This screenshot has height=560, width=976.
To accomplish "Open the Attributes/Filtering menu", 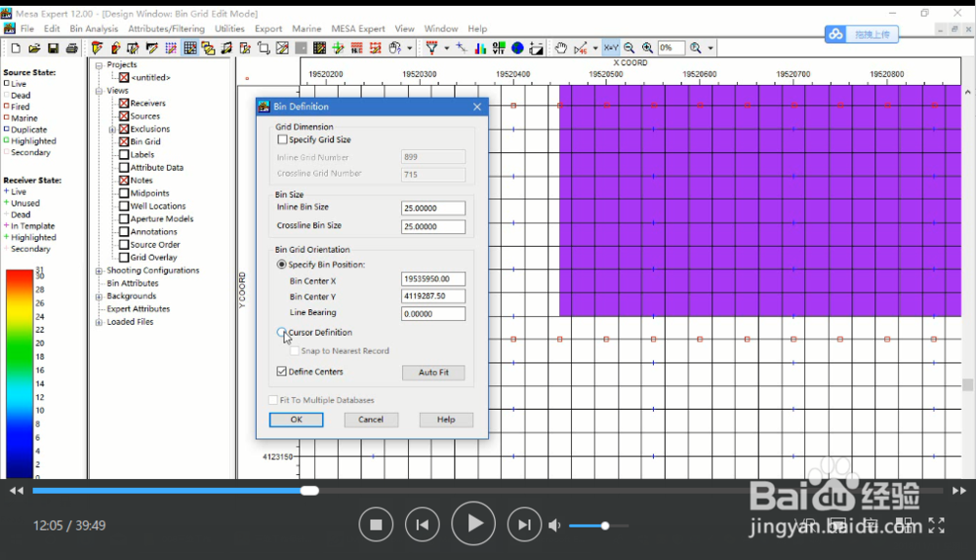I will coord(166,28).
